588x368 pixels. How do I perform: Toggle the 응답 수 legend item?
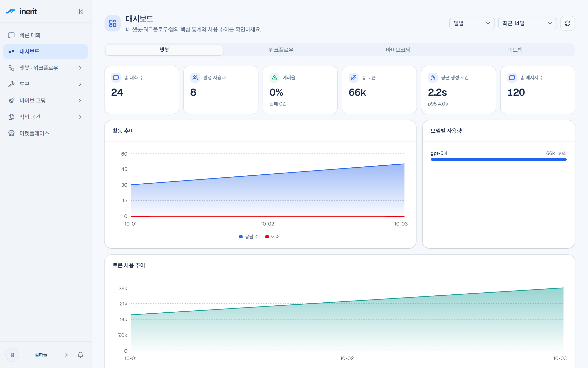[x=249, y=237]
